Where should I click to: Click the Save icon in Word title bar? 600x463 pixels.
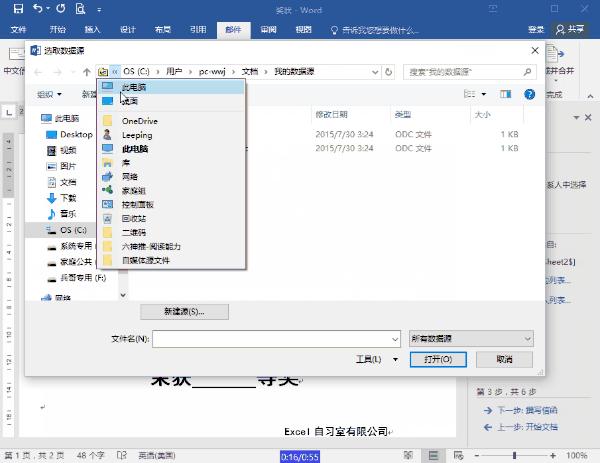(18, 8)
